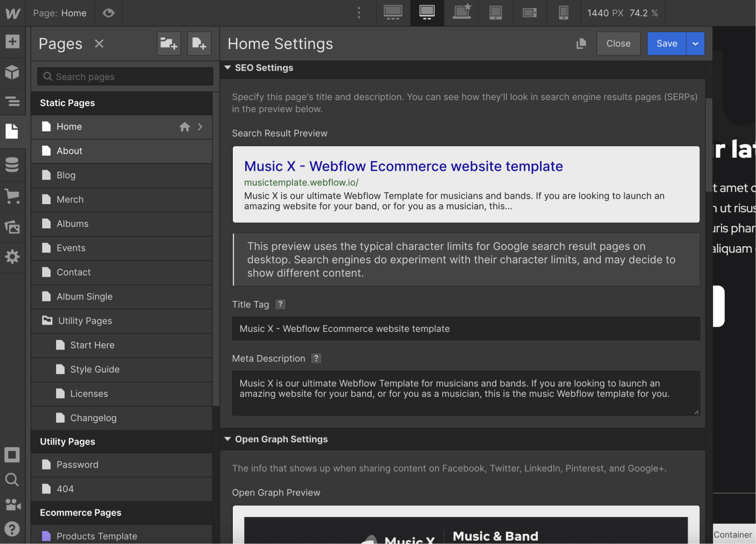This screenshot has height=544, width=756.
Task: Open the Add Elements panel
Action: click(12, 41)
